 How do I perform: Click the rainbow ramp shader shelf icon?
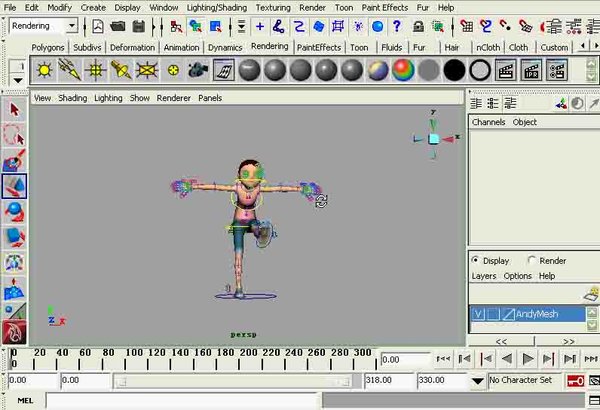pos(403,69)
